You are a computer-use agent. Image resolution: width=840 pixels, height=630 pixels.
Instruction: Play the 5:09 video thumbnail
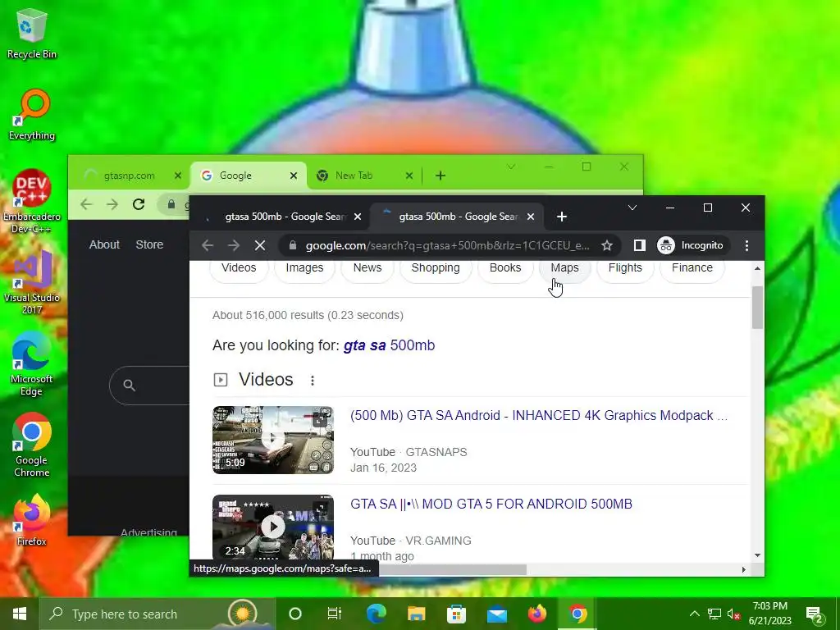click(x=273, y=440)
